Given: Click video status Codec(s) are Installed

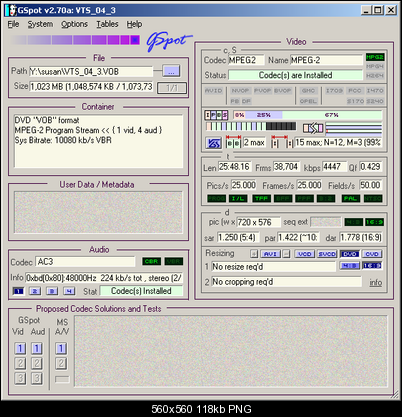Looking at the screenshot, I should pos(295,75).
